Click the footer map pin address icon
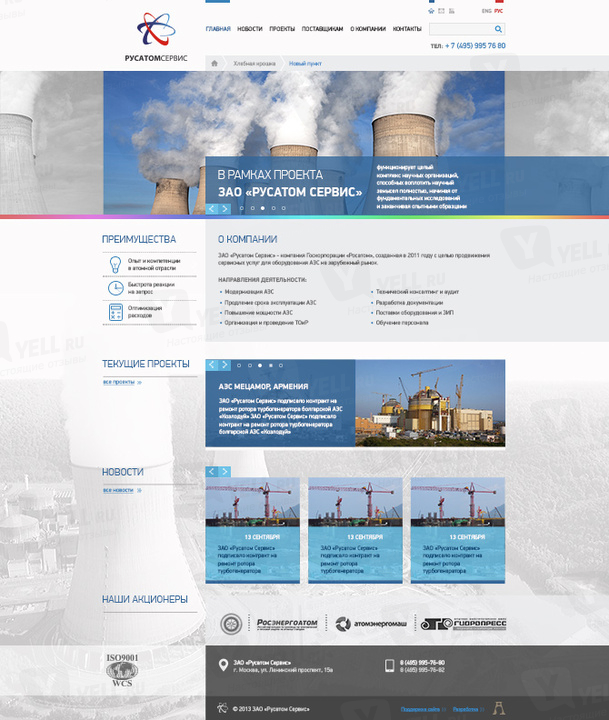Viewport: 609px width, 720px height. [x=223, y=665]
